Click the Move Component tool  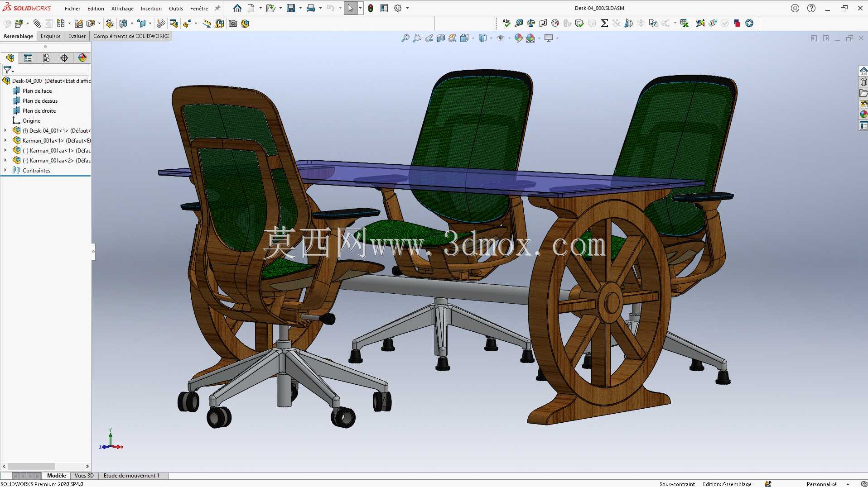pyautogui.click(x=91, y=24)
